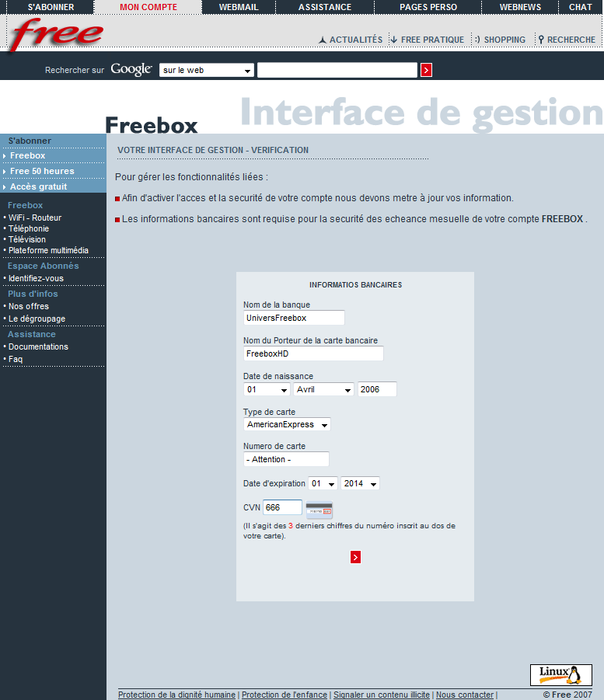Click the Assistance sidebar heading

(x=31, y=334)
